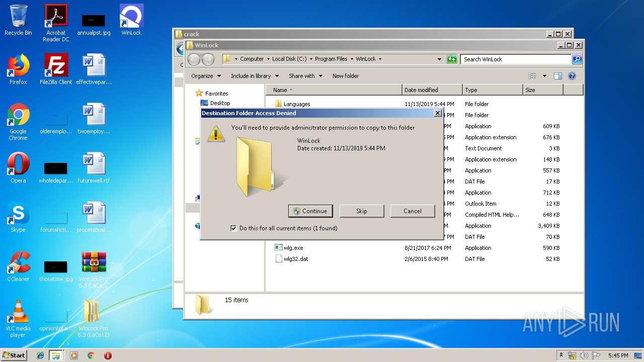Open the WinLock Pro 8.3 RAR archive

pyautogui.click(x=94, y=269)
